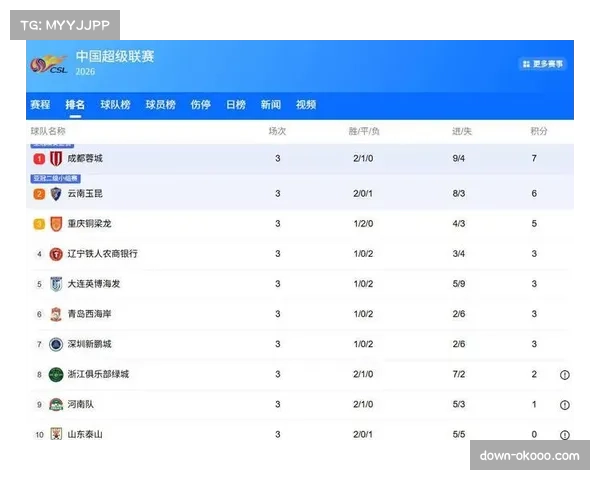Click the 河南队 team crest
Image resolution: width=600 pixels, height=480 pixels.
(56, 405)
